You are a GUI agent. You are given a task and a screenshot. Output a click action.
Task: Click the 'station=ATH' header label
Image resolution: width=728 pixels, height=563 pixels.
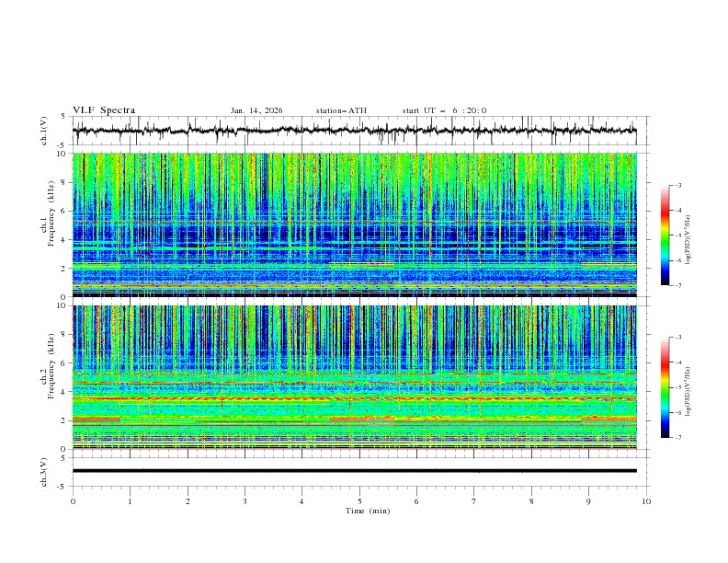point(341,110)
